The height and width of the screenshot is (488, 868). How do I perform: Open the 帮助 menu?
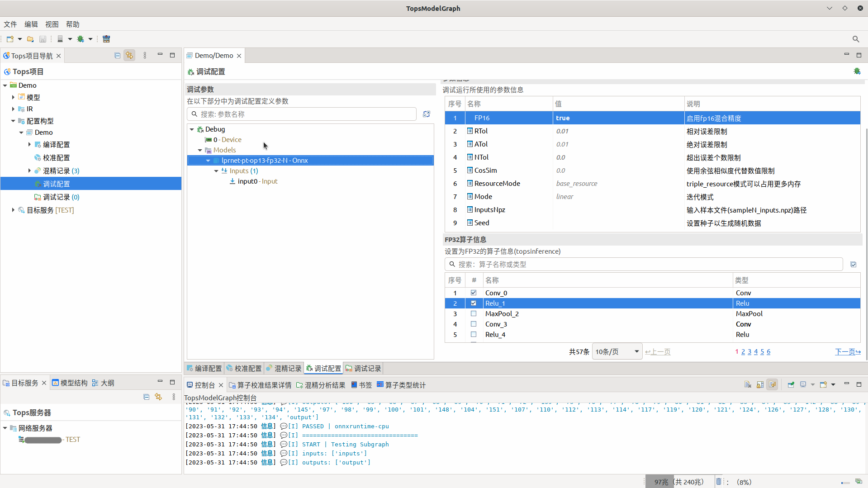coord(72,24)
